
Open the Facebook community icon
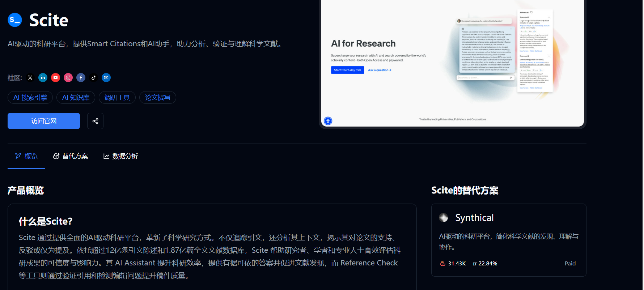[81, 78]
